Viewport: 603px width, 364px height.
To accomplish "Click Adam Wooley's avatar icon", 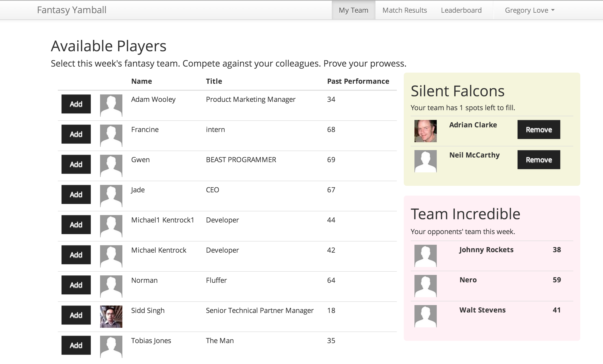I will click(x=111, y=105).
